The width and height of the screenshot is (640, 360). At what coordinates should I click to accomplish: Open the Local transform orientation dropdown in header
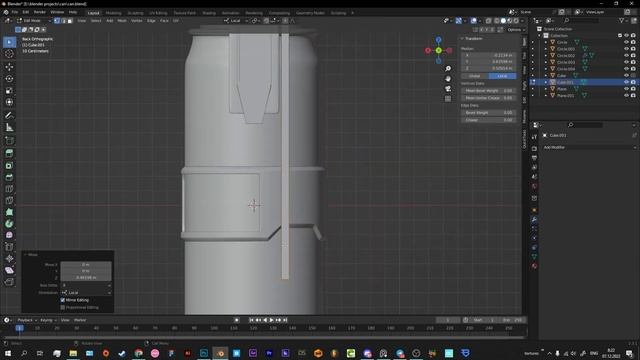pos(236,20)
